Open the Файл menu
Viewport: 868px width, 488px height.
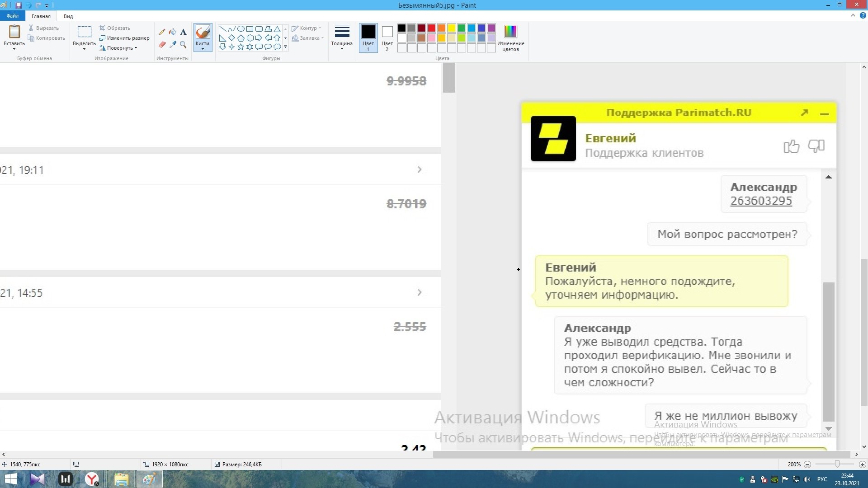13,16
